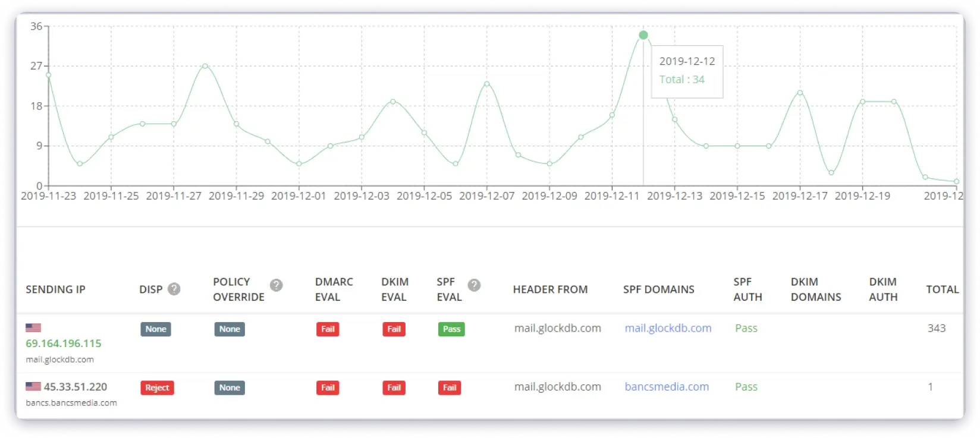Viewport: 980px width, 438px height.
Task: Select the 2019-12-04 chart point at 19
Action: coord(393,102)
